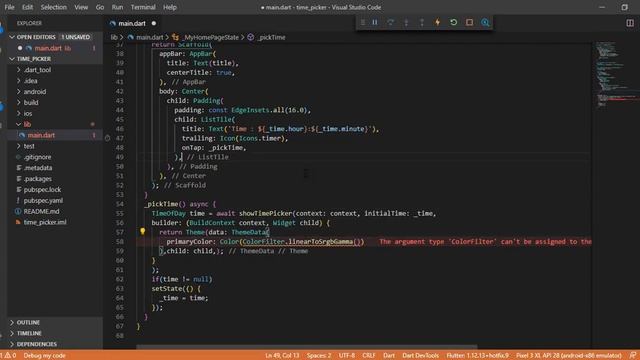Image resolution: width=640 pixels, height=360 pixels.
Task: Click the horizontal editor scrollbar
Action: pos(306,347)
